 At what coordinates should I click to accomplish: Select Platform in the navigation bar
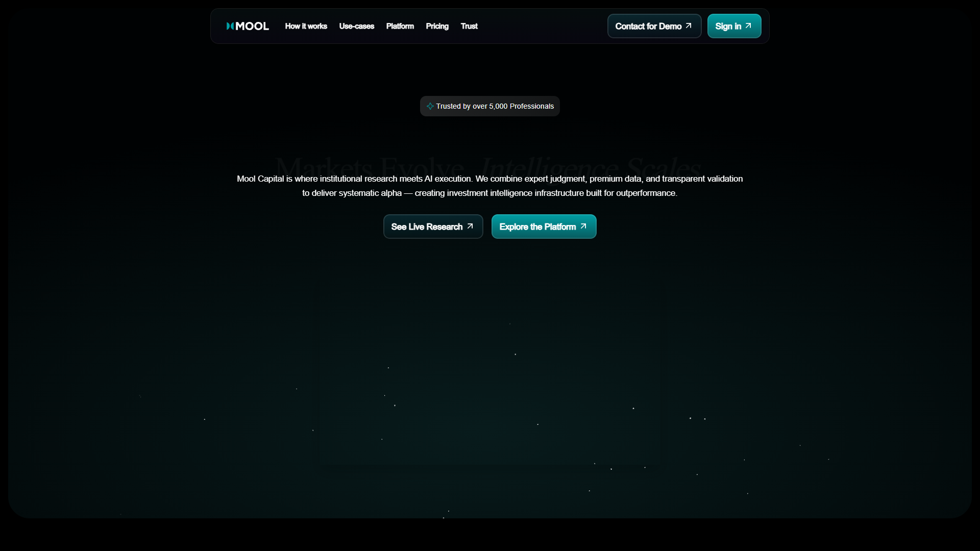click(x=400, y=26)
